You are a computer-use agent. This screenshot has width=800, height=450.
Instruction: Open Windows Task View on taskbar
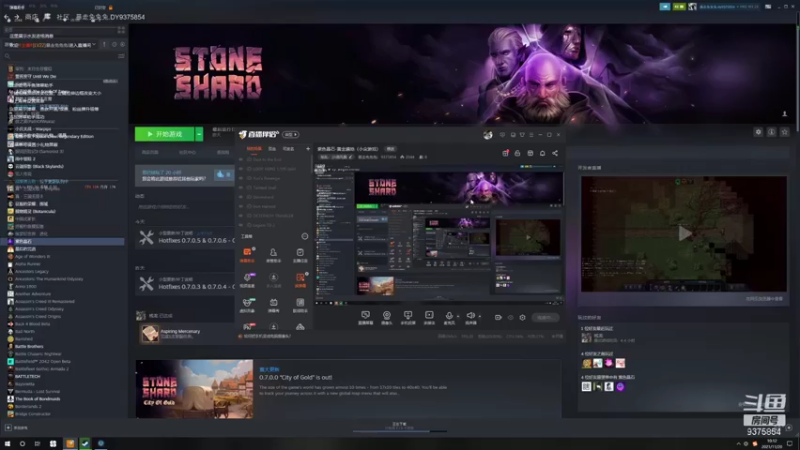click(x=37, y=443)
